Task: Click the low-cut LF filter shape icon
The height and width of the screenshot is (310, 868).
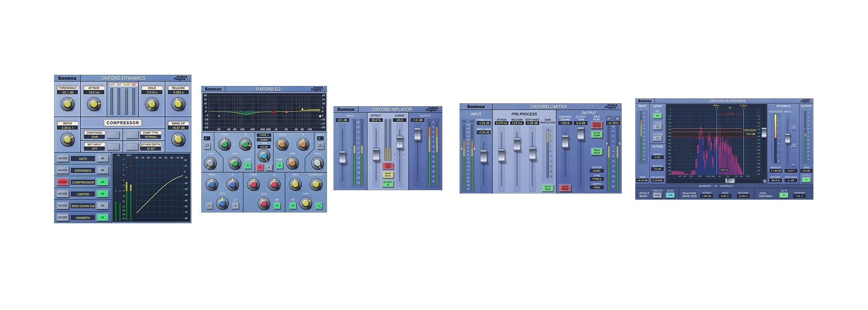Action: 207,146
